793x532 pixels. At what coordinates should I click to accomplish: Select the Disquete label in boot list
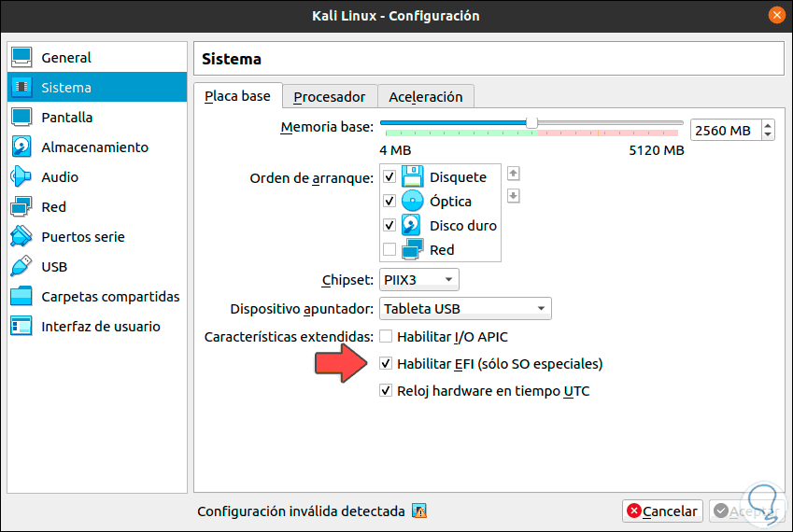(x=458, y=177)
